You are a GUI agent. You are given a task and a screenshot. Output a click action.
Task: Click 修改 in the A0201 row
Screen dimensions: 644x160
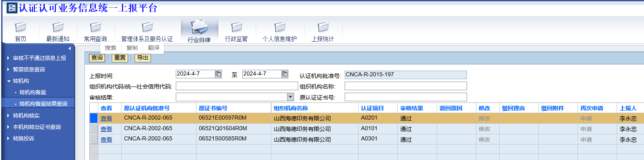(x=484, y=118)
